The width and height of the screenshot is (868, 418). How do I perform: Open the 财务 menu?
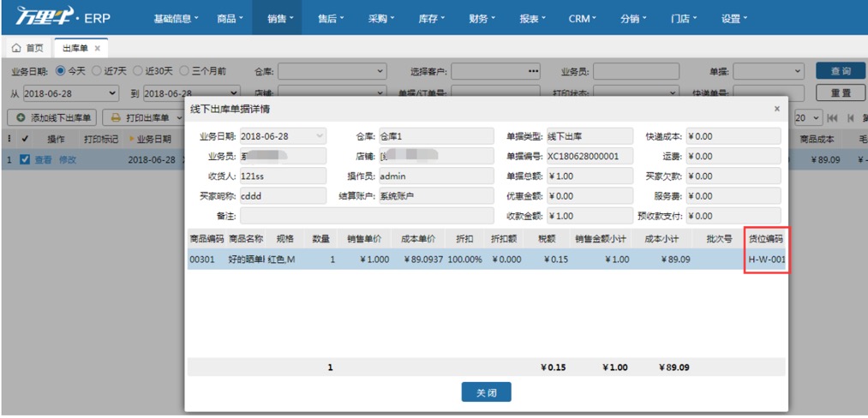(x=482, y=18)
